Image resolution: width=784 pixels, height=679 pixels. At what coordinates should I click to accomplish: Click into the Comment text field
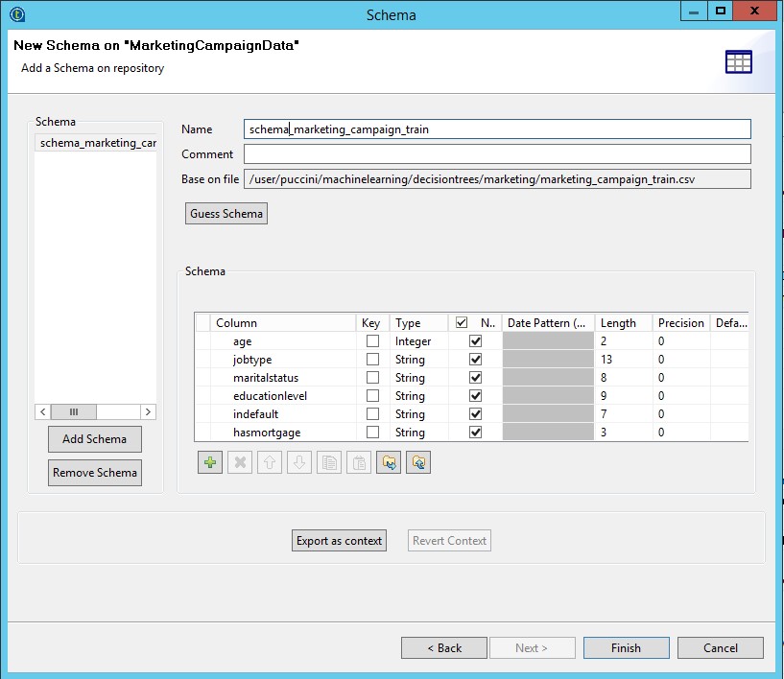point(496,154)
